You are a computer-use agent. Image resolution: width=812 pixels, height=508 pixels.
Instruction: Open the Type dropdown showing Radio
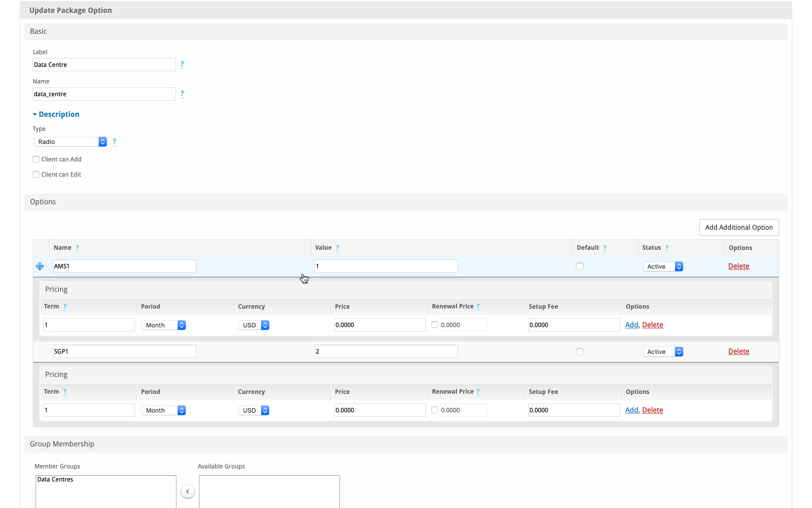(70, 142)
